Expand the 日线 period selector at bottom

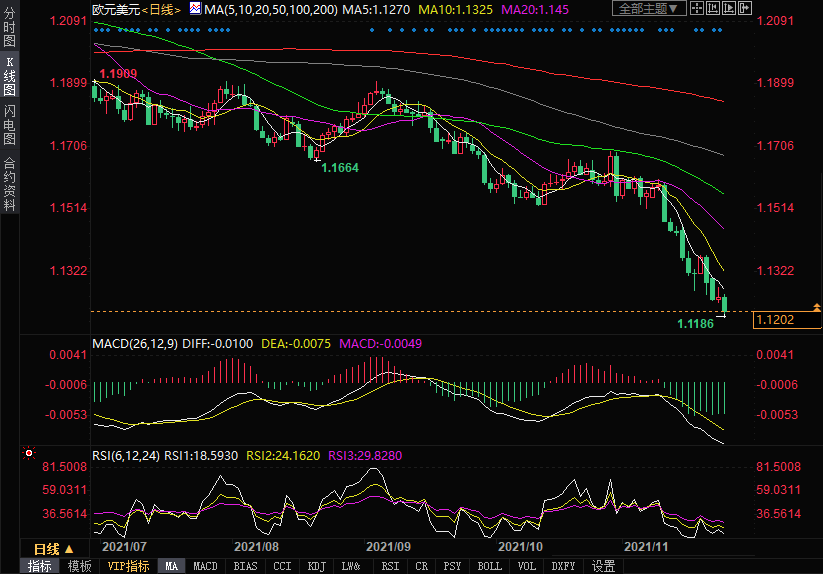point(54,549)
